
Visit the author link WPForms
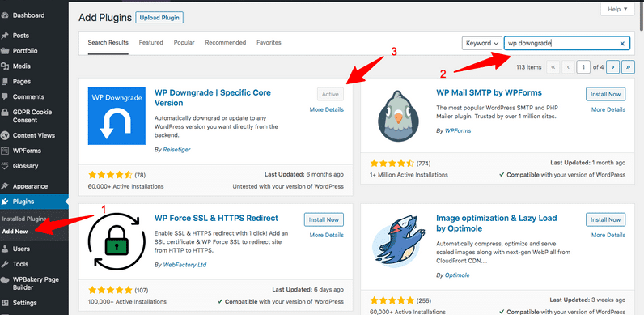coord(458,130)
